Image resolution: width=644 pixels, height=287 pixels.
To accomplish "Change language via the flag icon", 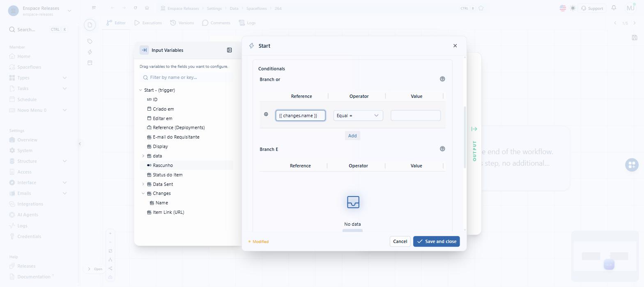I will [x=563, y=8].
